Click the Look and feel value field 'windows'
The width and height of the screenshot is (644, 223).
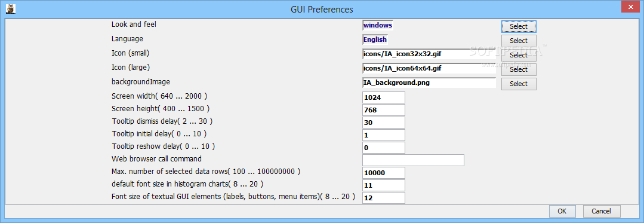(x=378, y=26)
